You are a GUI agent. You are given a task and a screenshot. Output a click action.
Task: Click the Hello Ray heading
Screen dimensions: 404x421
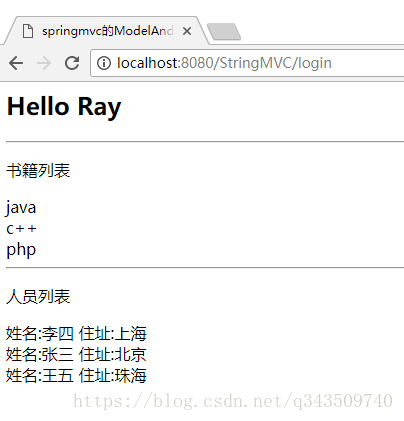click(64, 107)
